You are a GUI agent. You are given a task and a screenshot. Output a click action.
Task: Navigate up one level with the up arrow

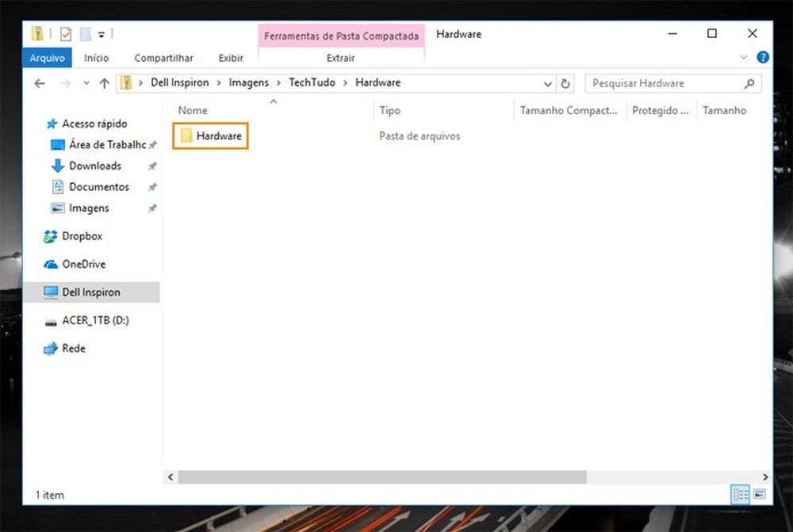tap(104, 82)
